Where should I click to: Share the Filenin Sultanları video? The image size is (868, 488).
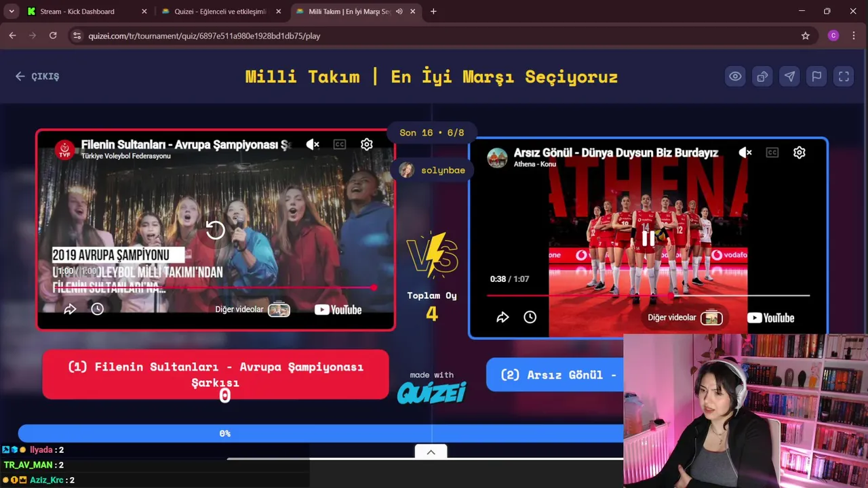[70, 309]
